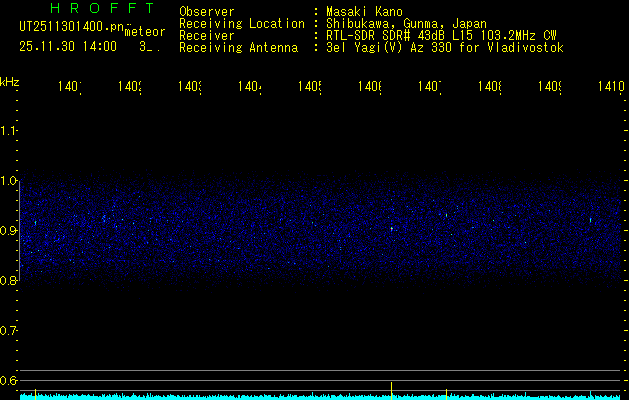This screenshot has height=400, width=629.
Task: Click the 25.11.30 14:00 timestamp
Action: coord(68,46)
